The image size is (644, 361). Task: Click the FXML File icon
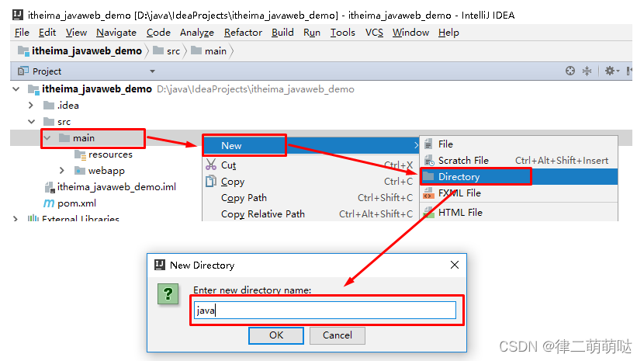pos(429,193)
